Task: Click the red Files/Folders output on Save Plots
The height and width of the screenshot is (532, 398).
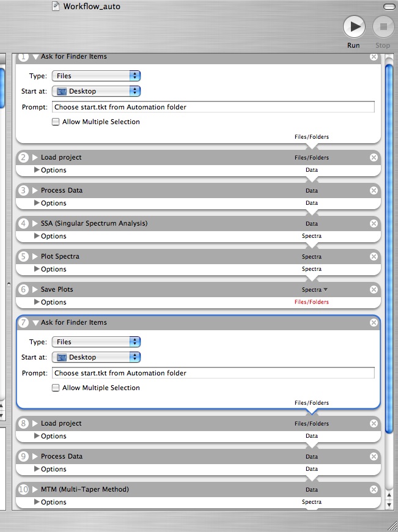Action: click(x=311, y=302)
